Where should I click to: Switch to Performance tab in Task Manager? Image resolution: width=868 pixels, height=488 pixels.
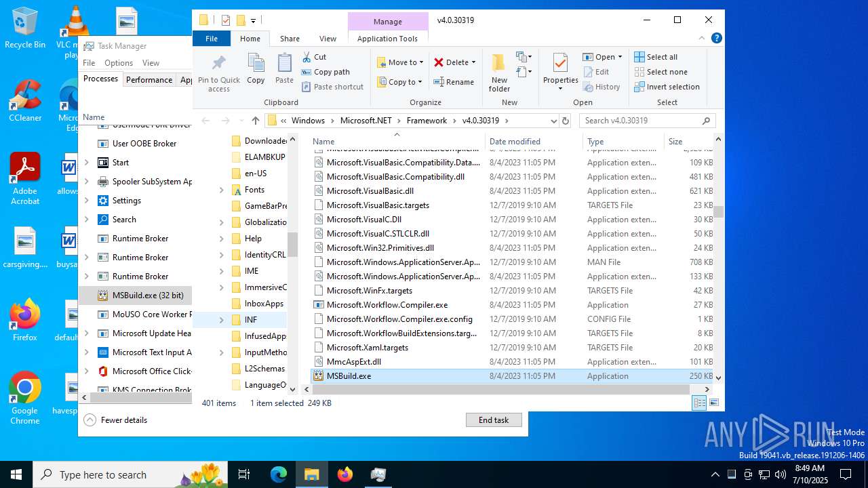(149, 79)
